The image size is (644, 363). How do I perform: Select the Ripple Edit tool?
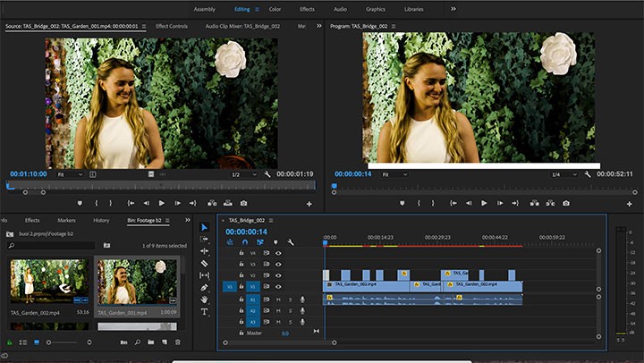204,251
